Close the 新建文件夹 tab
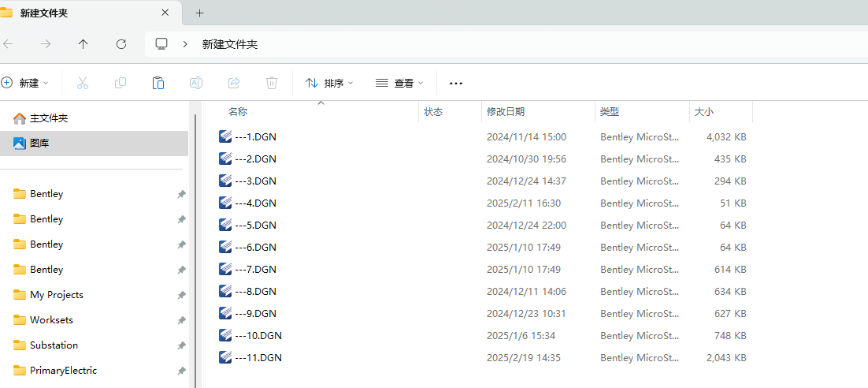 pos(165,13)
